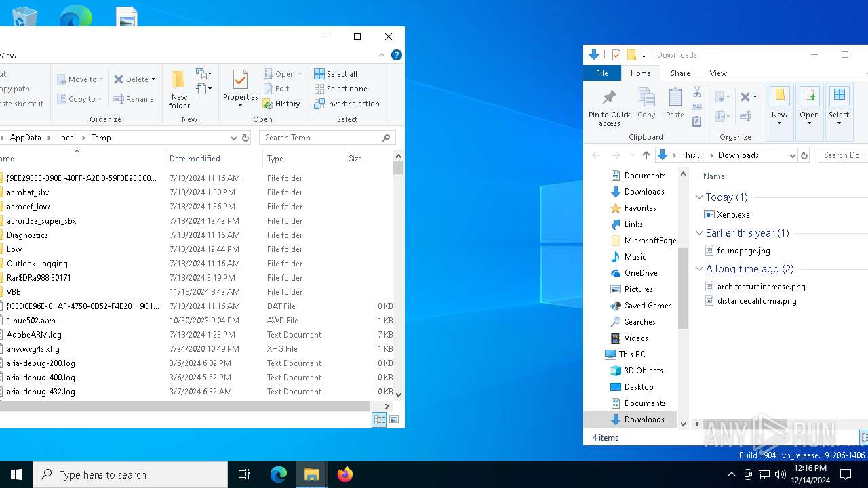The width and height of the screenshot is (868, 488).
Task: Select architectureincrease.png in Downloads
Action: (755, 287)
